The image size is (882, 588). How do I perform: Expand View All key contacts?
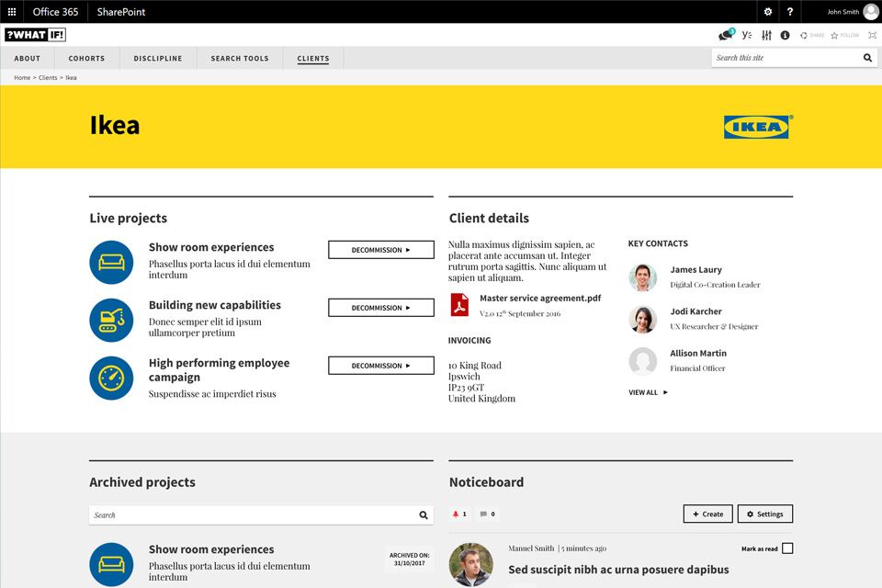coord(648,392)
